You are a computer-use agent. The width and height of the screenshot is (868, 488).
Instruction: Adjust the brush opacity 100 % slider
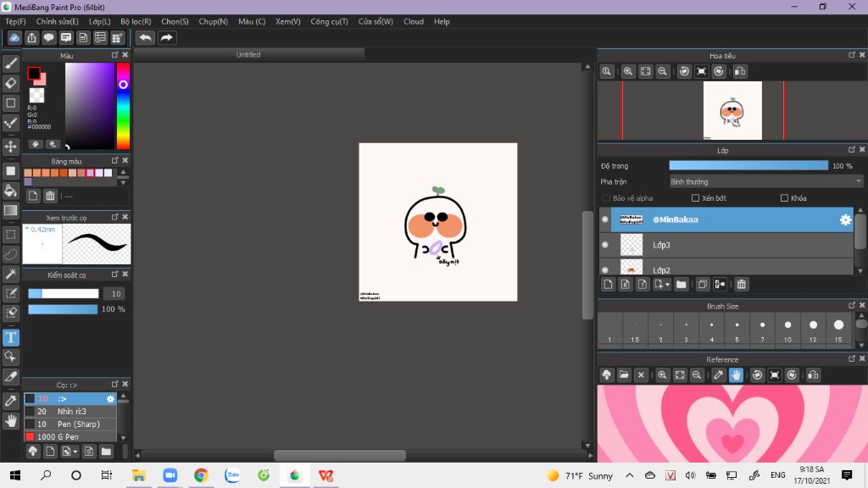click(63, 309)
